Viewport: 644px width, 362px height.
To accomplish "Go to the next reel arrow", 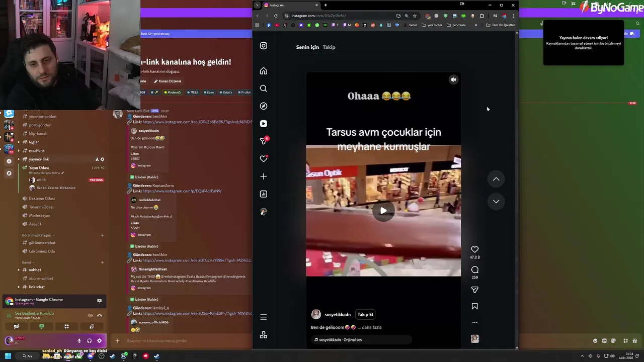I will 496,201.
